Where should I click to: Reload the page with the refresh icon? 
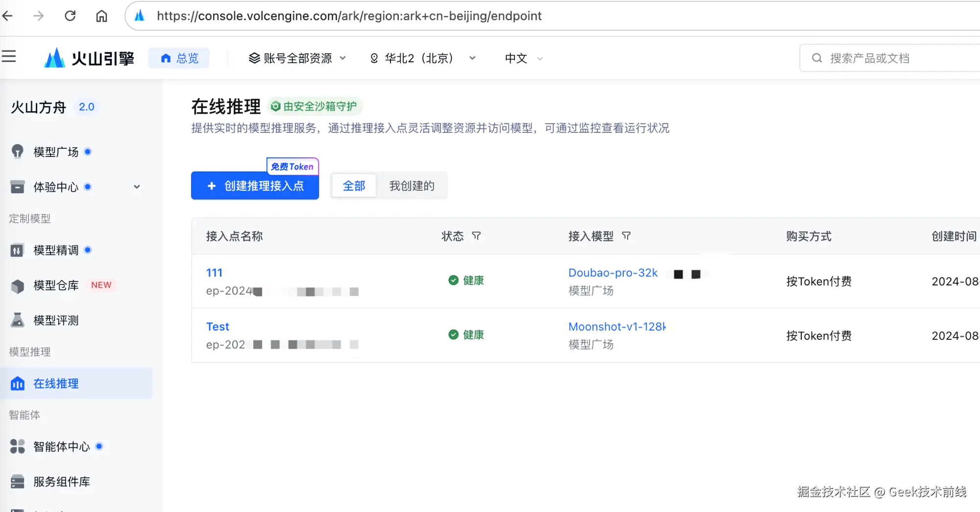[x=70, y=16]
